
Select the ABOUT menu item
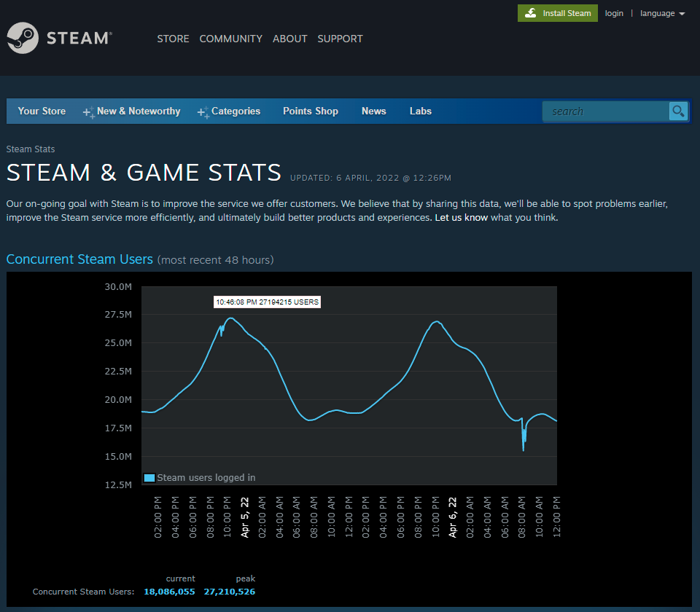click(x=289, y=39)
